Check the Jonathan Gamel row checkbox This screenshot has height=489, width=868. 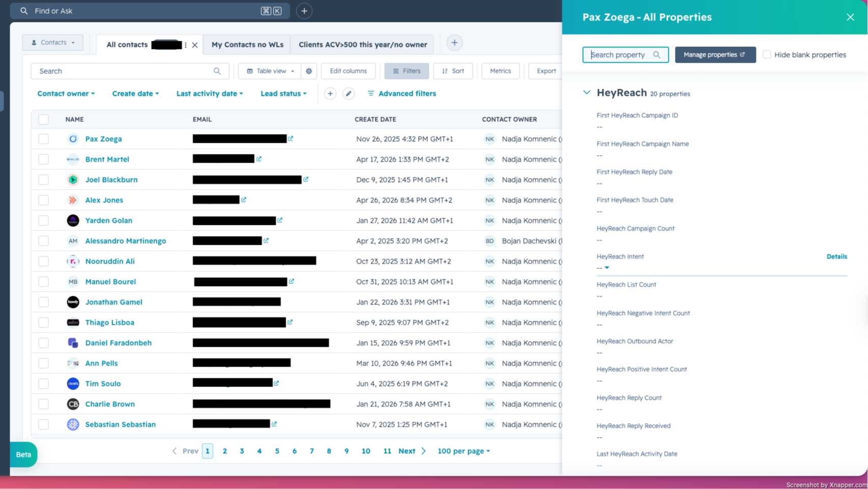[x=43, y=302]
